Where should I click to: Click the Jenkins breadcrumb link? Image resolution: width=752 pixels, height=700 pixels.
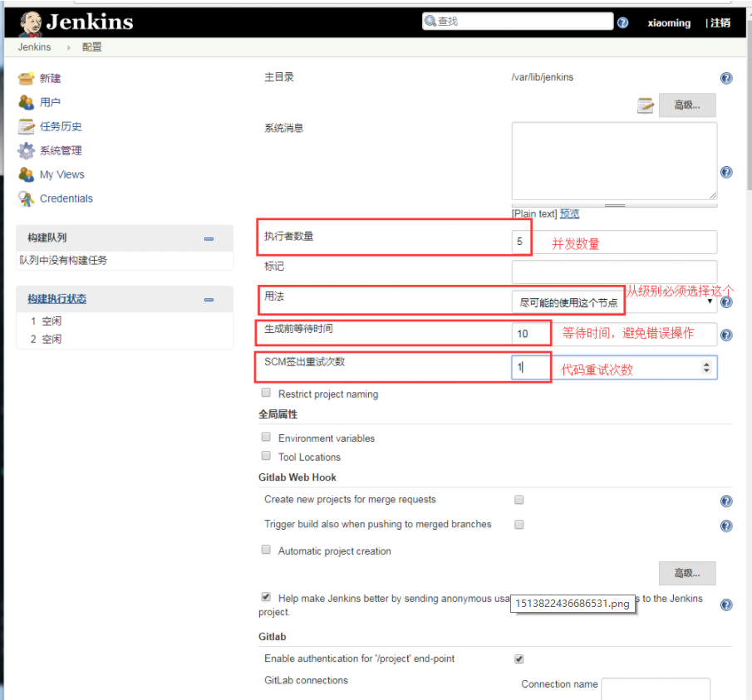35,47
